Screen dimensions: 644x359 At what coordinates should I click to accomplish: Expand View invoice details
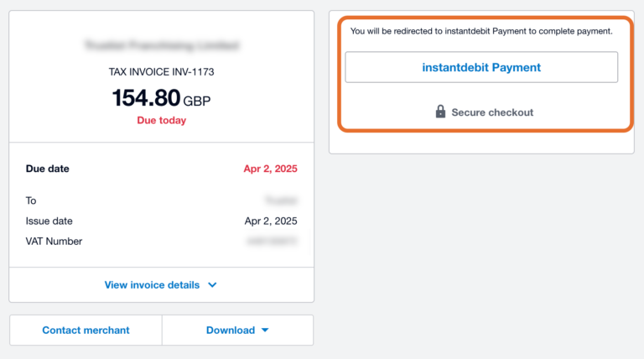[161, 284]
